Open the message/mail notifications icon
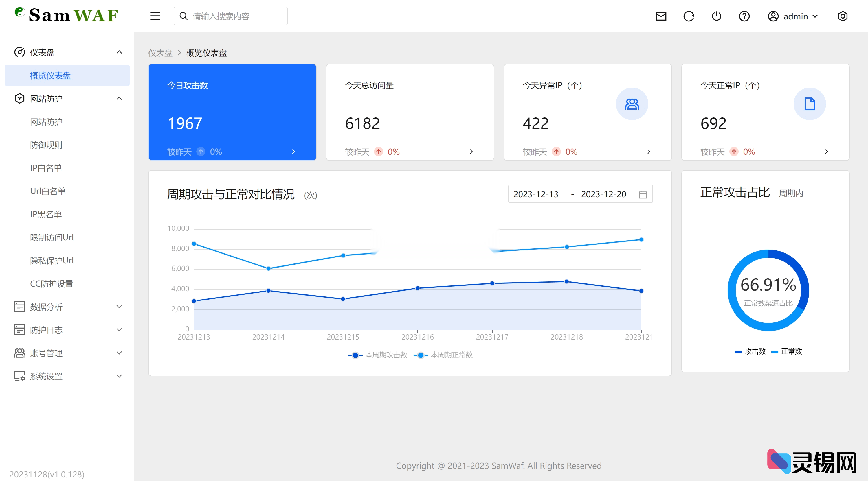The height and width of the screenshot is (485, 868). coord(661,16)
